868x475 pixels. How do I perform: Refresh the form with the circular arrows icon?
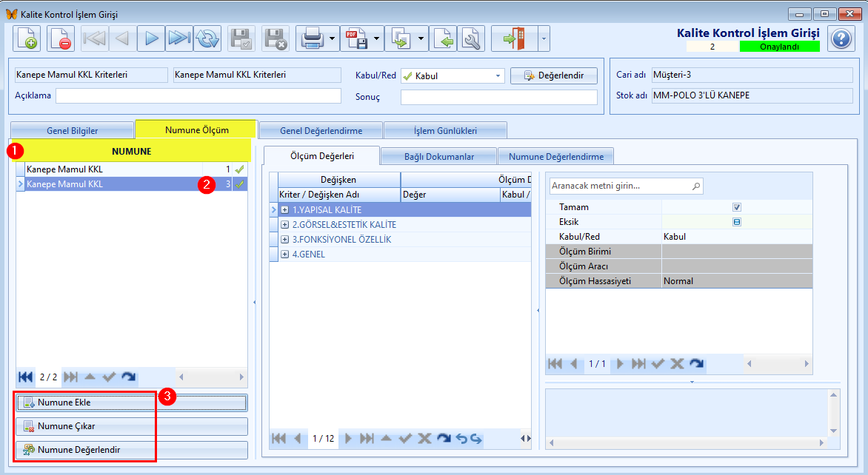pos(207,38)
